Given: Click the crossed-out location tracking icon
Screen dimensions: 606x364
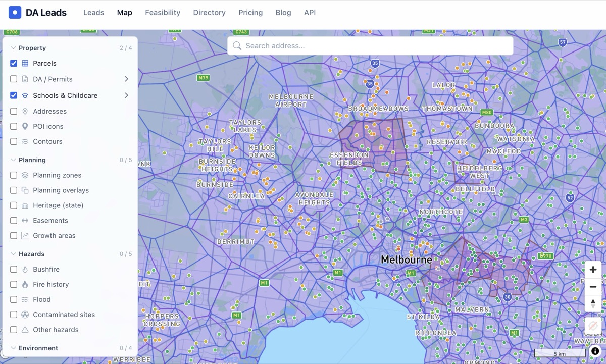Looking at the screenshot, I should pyautogui.click(x=593, y=326).
